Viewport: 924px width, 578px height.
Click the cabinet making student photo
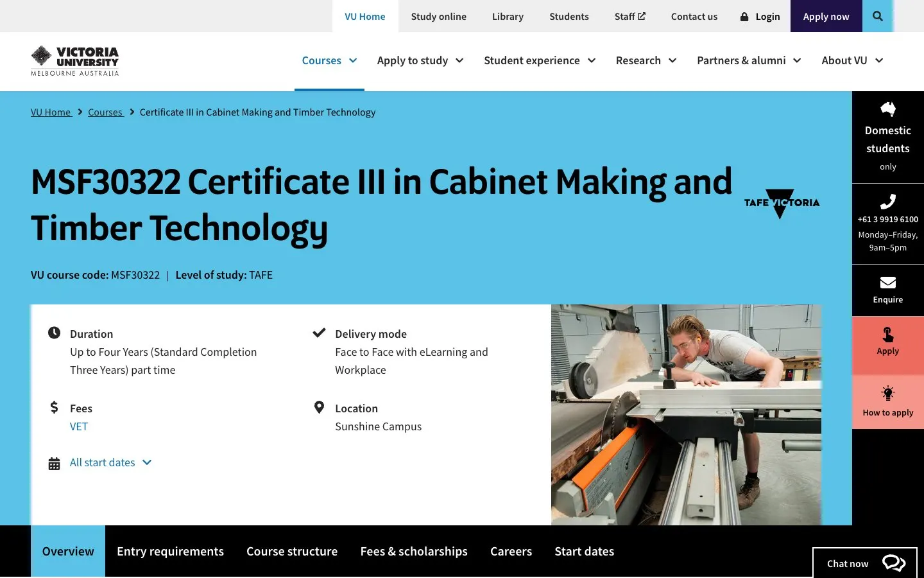[686, 415]
